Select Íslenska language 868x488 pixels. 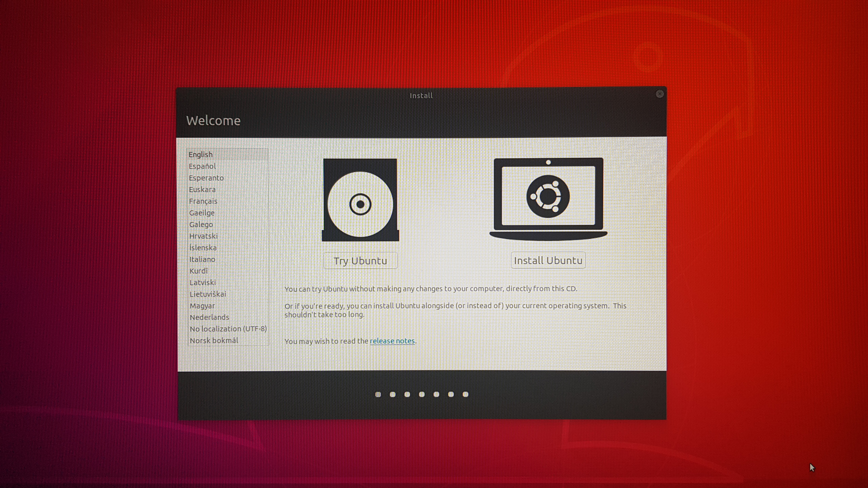203,248
